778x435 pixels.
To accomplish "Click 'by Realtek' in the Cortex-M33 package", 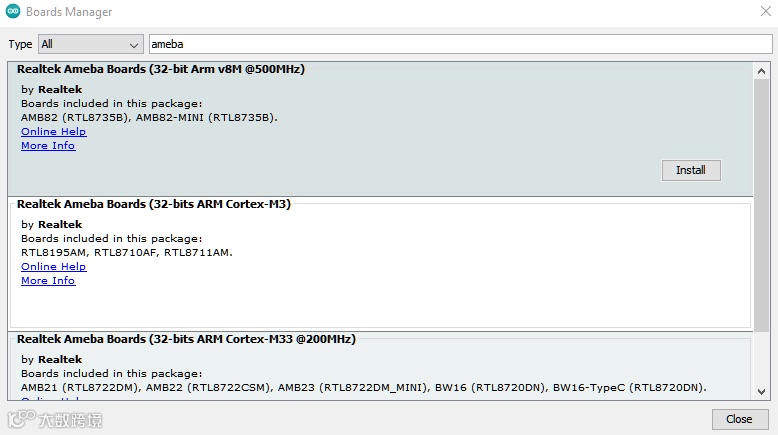I will coord(52,359).
